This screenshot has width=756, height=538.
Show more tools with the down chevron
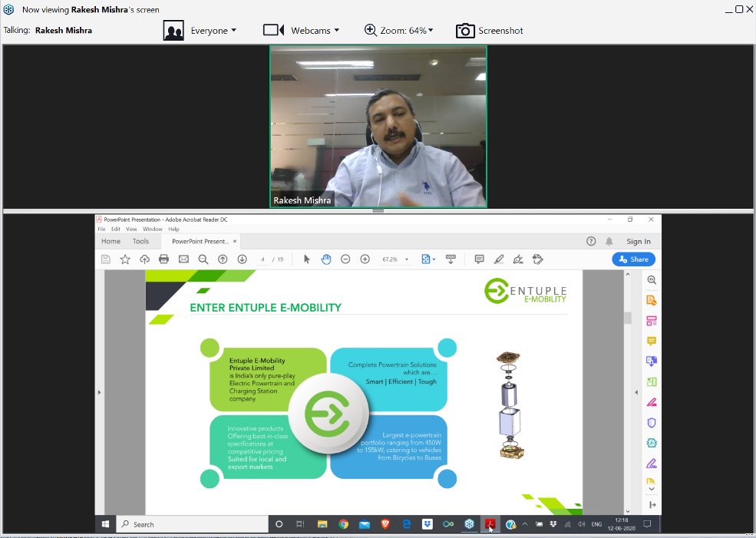[x=652, y=489]
